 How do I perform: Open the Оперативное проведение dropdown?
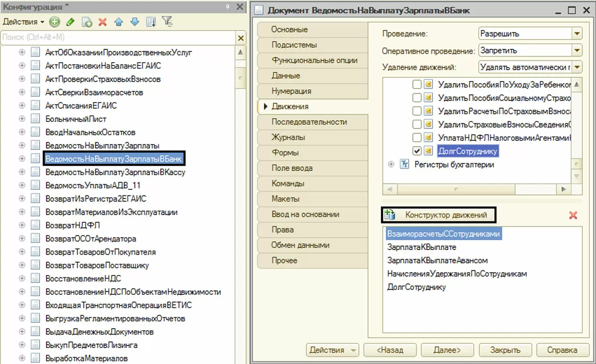[577, 50]
